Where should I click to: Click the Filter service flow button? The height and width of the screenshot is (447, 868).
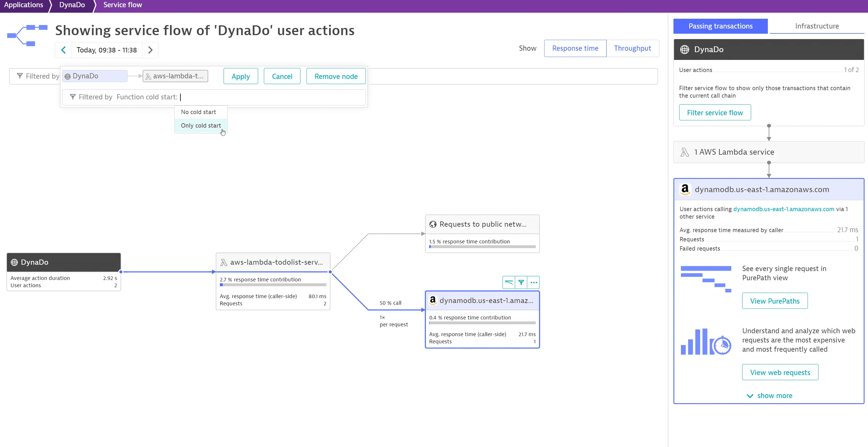click(x=715, y=112)
